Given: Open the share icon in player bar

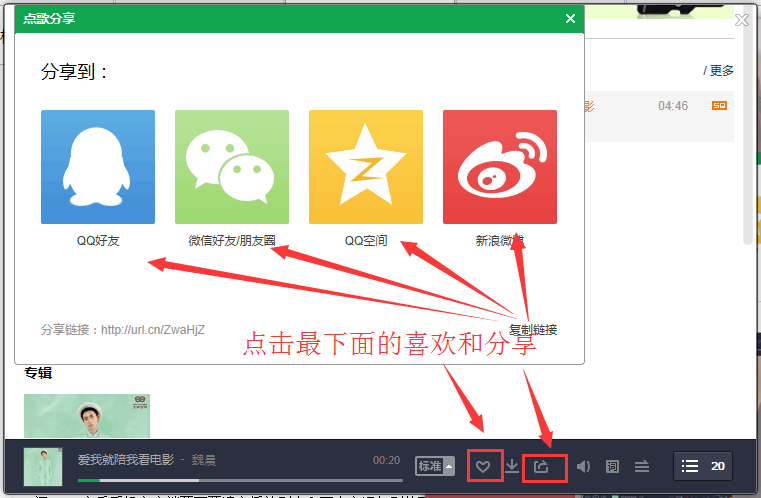Looking at the screenshot, I should 541,466.
